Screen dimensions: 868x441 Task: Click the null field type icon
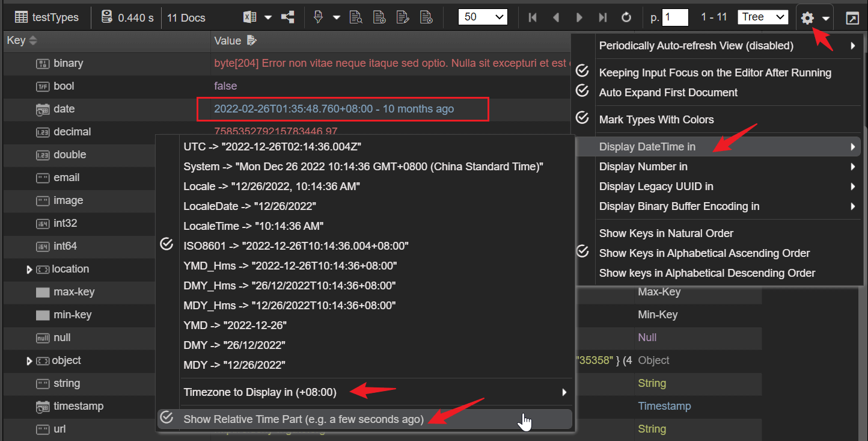[x=43, y=338]
